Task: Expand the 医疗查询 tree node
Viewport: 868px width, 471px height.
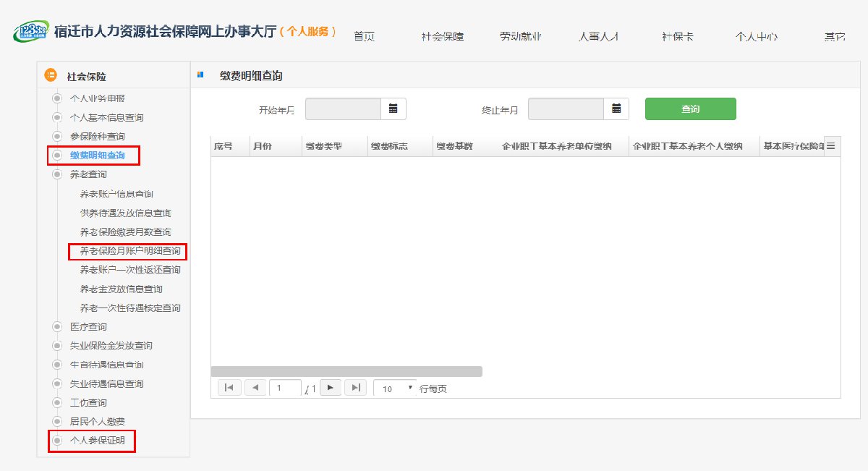Action: (x=57, y=327)
